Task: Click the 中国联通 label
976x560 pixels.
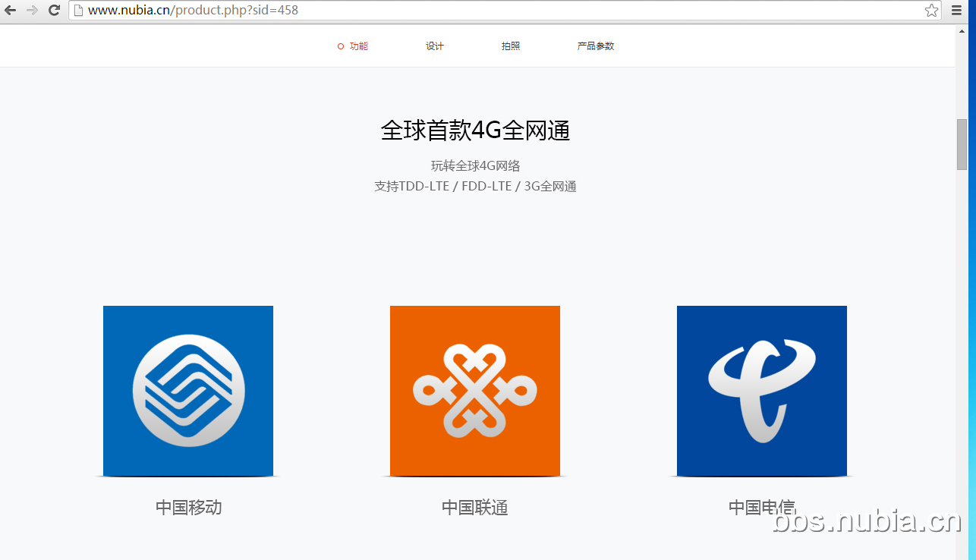Action: pyautogui.click(x=475, y=508)
